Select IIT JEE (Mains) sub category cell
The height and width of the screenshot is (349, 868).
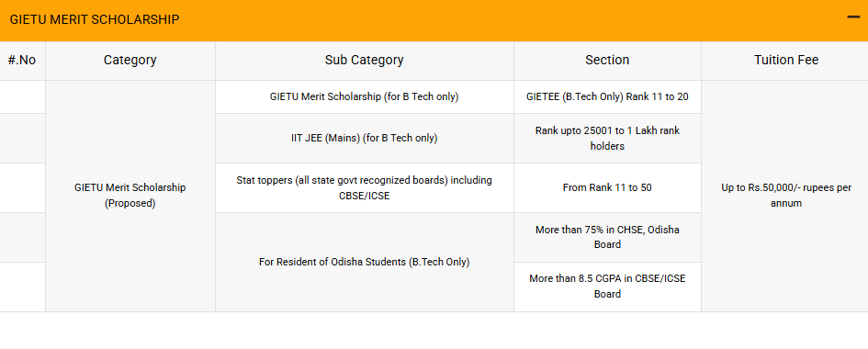coord(365,139)
